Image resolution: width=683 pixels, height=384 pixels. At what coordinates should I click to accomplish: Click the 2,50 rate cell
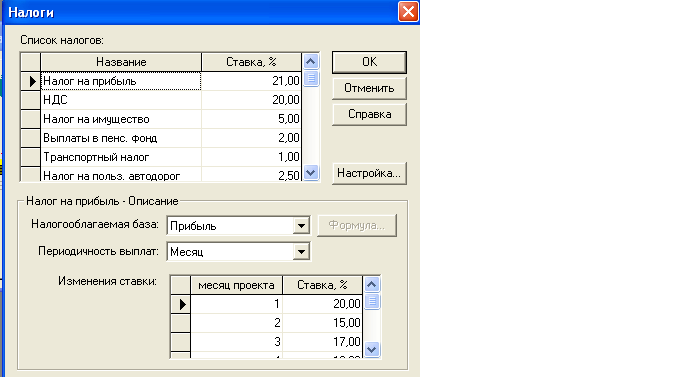coord(251,175)
